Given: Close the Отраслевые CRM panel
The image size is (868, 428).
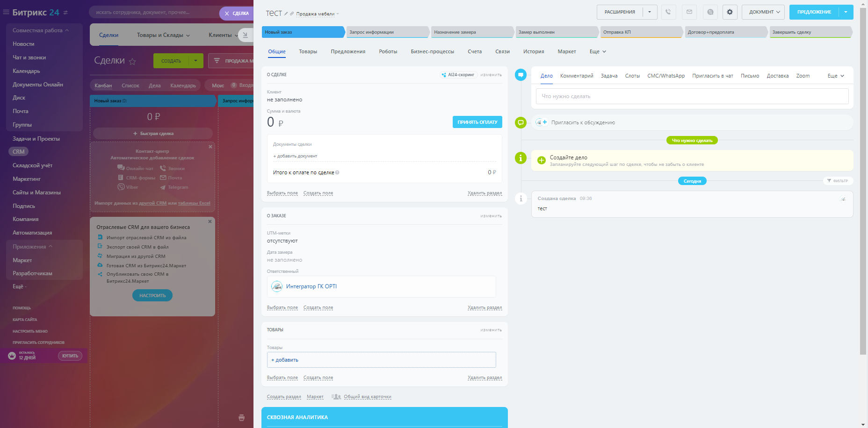Looking at the screenshot, I should click(210, 221).
